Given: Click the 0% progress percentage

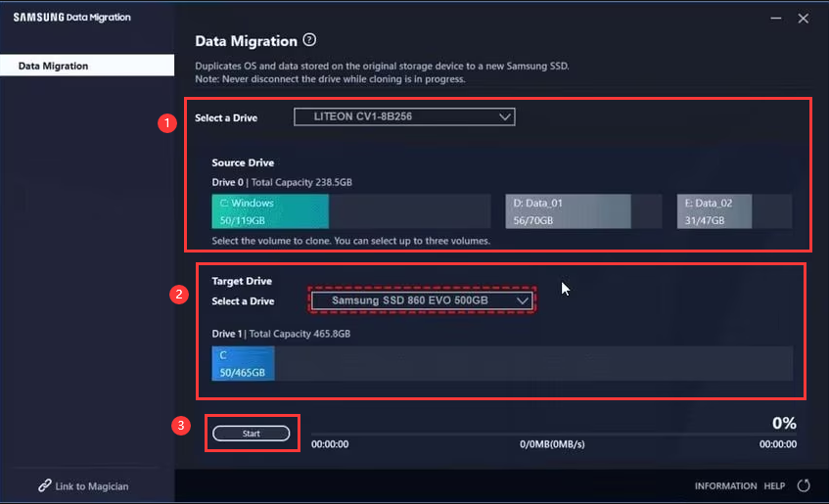Looking at the screenshot, I should [784, 423].
